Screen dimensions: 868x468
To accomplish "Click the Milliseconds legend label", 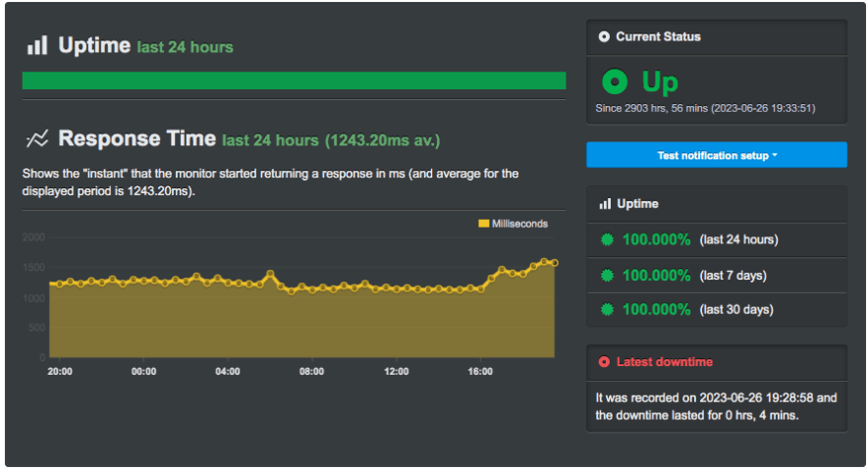I will tap(519, 224).
